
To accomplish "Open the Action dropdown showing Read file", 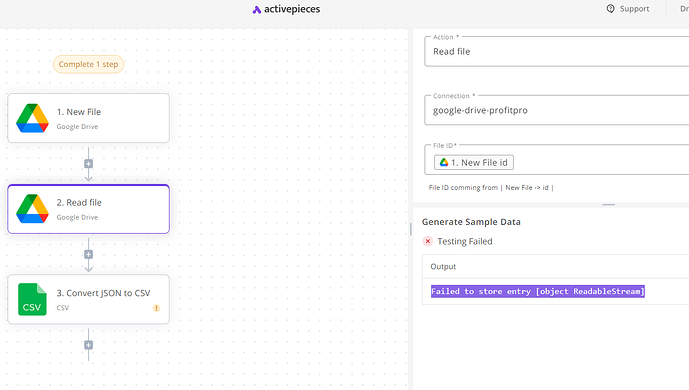I will click(x=556, y=51).
